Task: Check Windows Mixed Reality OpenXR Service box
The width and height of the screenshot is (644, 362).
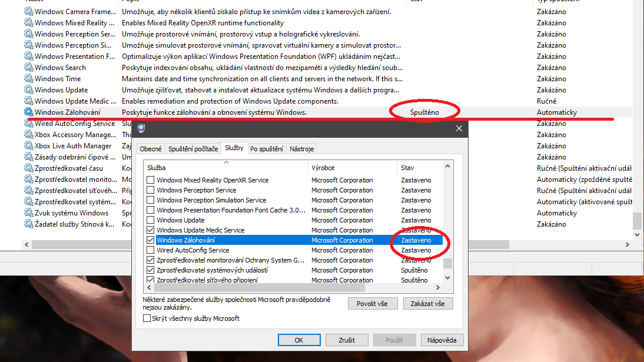Action: [x=150, y=180]
